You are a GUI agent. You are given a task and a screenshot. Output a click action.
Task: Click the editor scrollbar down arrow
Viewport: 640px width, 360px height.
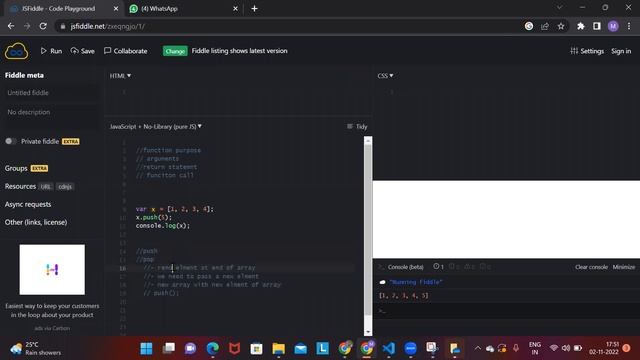coord(368,332)
